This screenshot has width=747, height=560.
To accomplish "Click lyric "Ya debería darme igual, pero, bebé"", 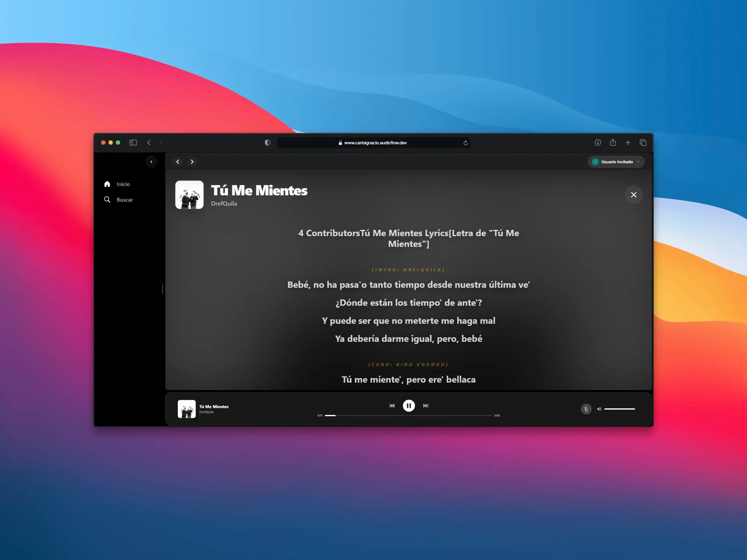I will click(x=409, y=339).
